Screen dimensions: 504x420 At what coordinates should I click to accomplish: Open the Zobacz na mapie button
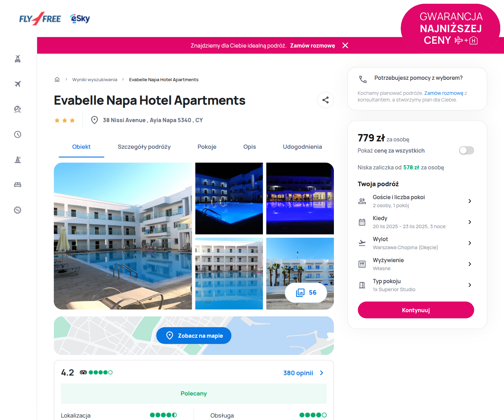(194, 336)
